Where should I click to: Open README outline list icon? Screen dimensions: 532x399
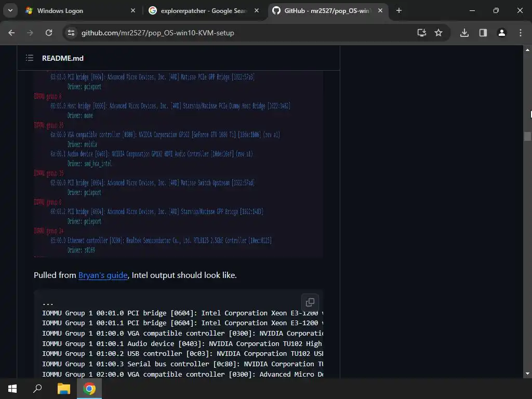[30, 58]
